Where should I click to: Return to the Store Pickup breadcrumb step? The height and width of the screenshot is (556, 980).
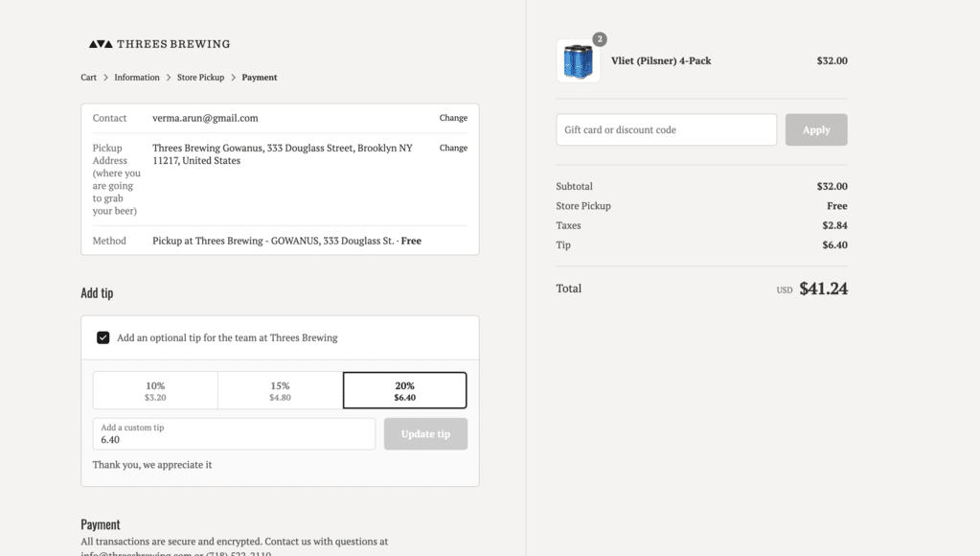tap(200, 78)
